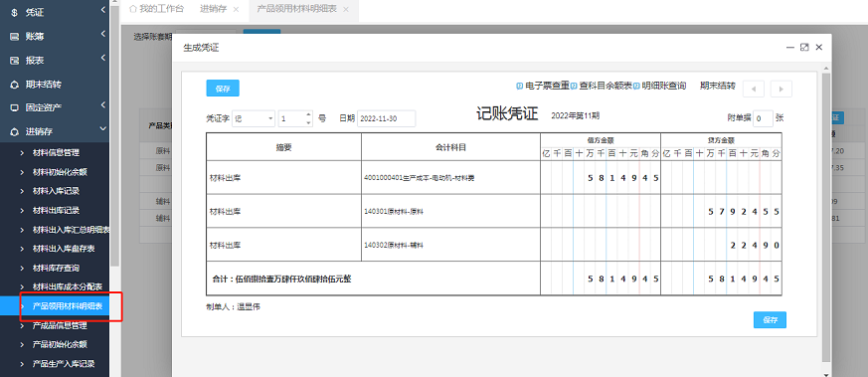Click the 期末结转 sidebar icon
The image size is (868, 377).
tap(15, 85)
